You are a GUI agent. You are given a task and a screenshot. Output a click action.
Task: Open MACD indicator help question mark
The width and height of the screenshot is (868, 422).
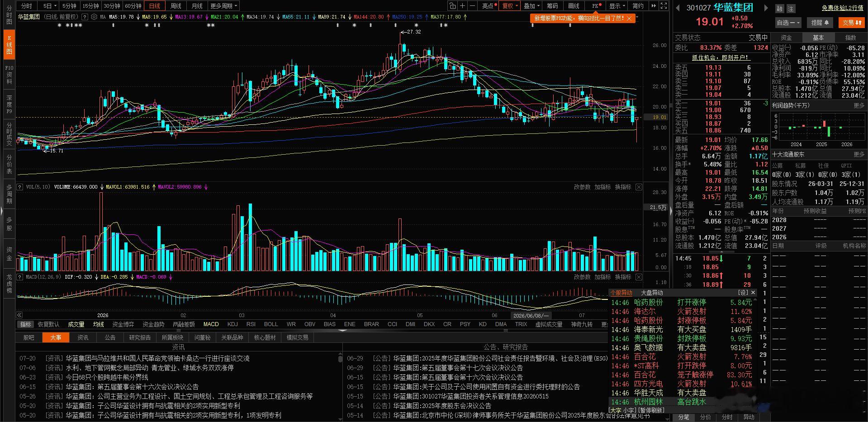coord(20,277)
